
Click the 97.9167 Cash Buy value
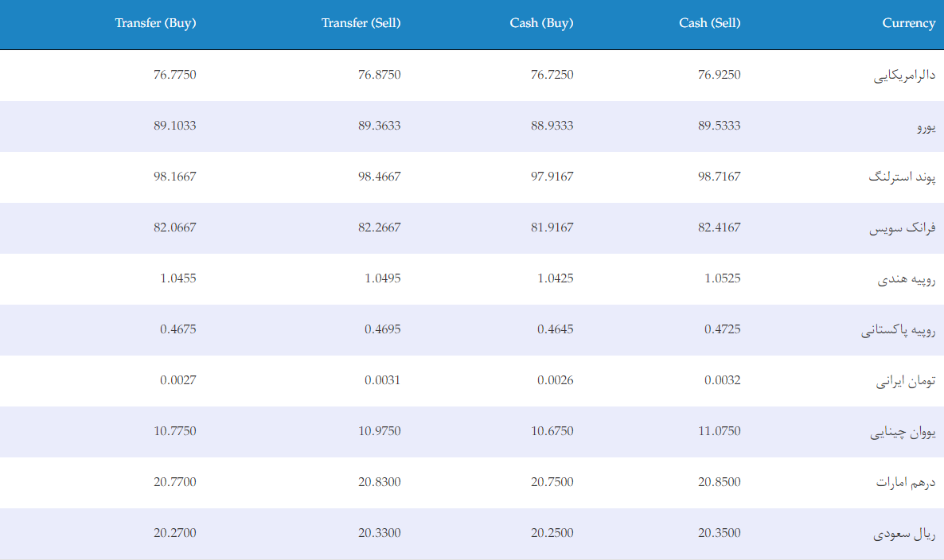coord(552,177)
